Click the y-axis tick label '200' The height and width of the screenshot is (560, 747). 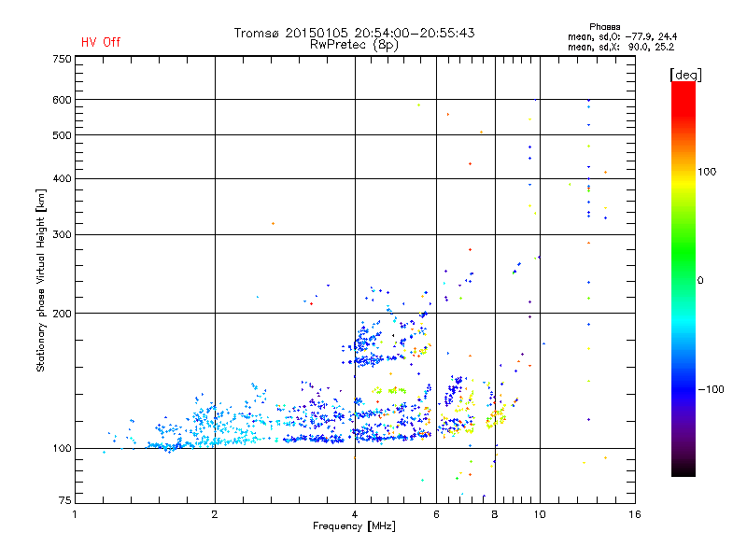point(62,314)
